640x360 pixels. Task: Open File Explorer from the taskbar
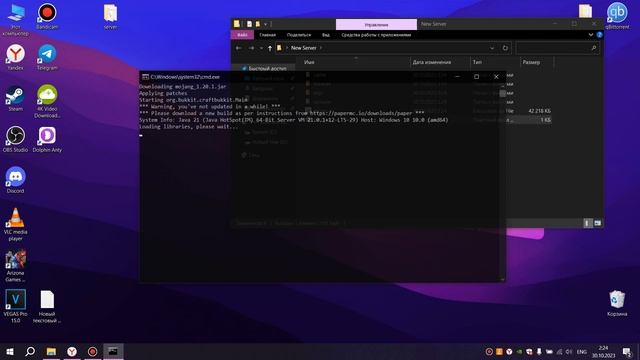[51, 351]
